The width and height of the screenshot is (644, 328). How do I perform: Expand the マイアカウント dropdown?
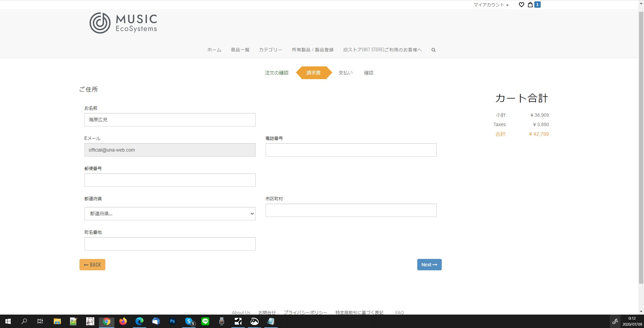click(x=491, y=5)
